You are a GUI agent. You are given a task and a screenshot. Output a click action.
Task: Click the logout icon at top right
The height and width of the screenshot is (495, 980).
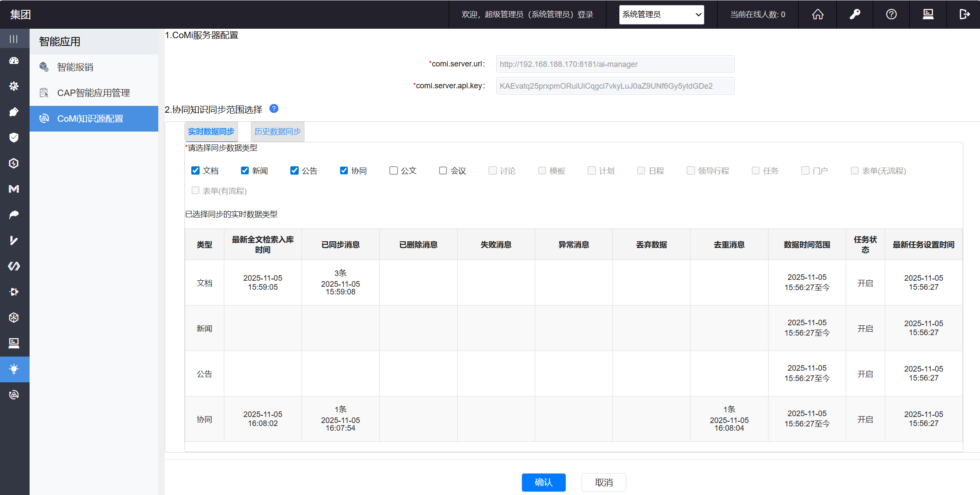pos(964,15)
